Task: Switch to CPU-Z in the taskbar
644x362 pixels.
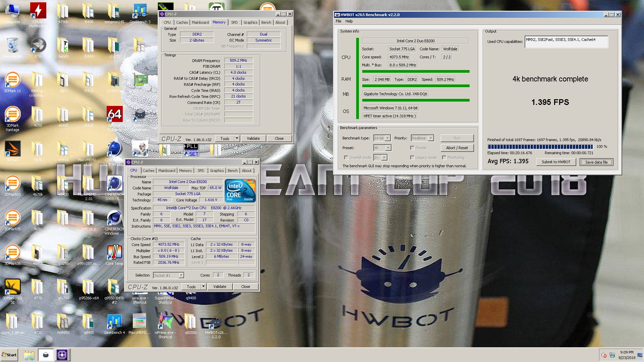Action: coord(62,355)
